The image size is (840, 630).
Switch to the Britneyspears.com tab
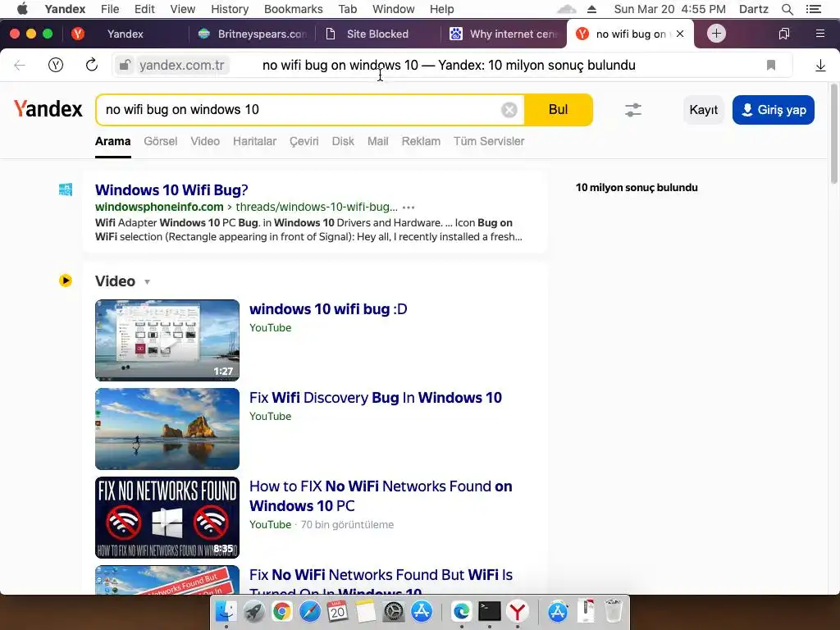click(x=253, y=34)
